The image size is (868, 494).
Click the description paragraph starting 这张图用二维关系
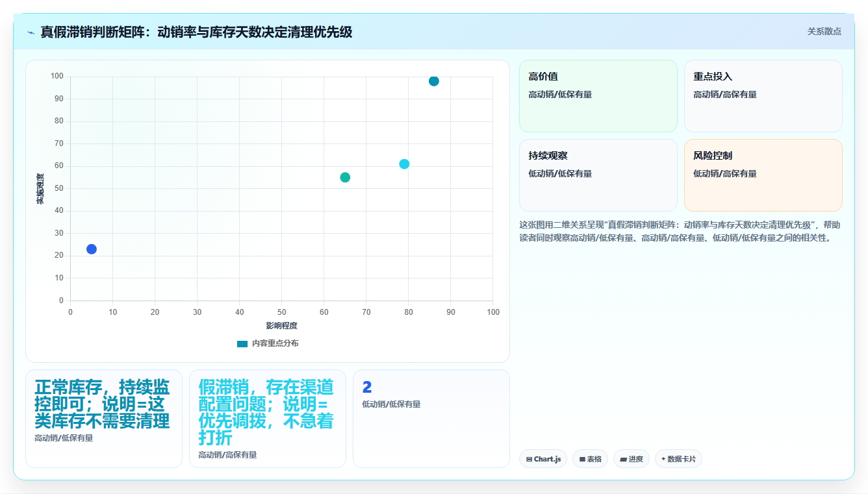[680, 231]
